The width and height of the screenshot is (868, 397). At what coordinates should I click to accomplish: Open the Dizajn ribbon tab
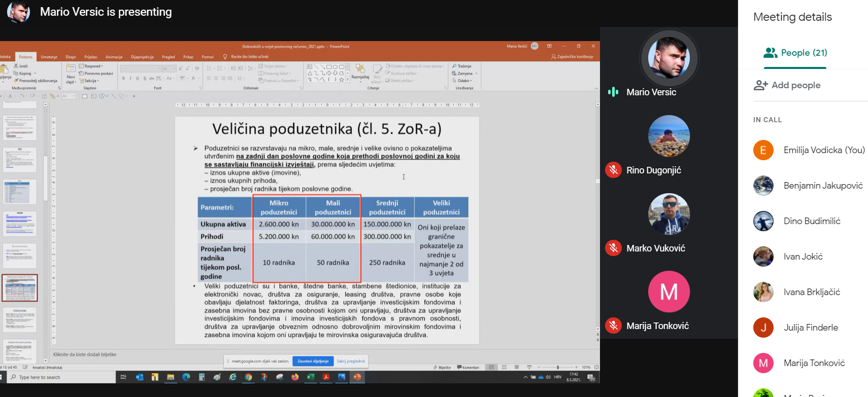(71, 57)
